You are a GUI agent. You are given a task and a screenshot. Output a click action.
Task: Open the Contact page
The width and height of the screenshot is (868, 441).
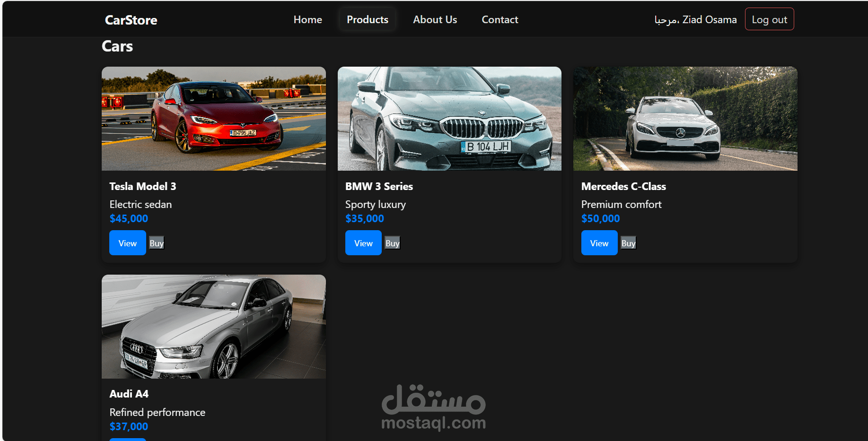(500, 20)
